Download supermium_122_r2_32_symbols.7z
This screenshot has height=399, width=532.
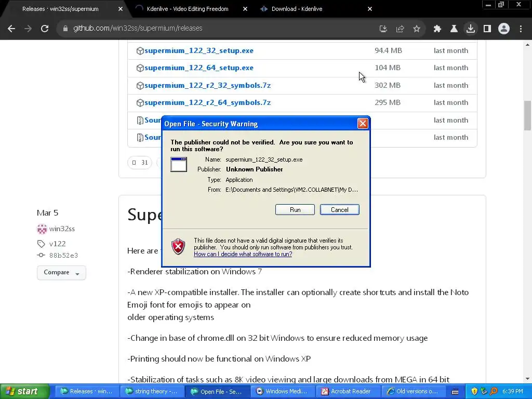click(208, 86)
